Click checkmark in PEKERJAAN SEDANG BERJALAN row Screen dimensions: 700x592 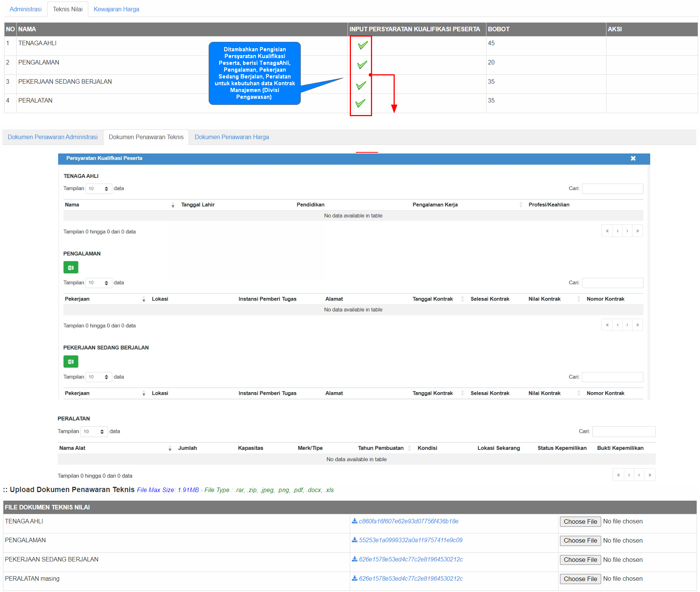point(361,86)
